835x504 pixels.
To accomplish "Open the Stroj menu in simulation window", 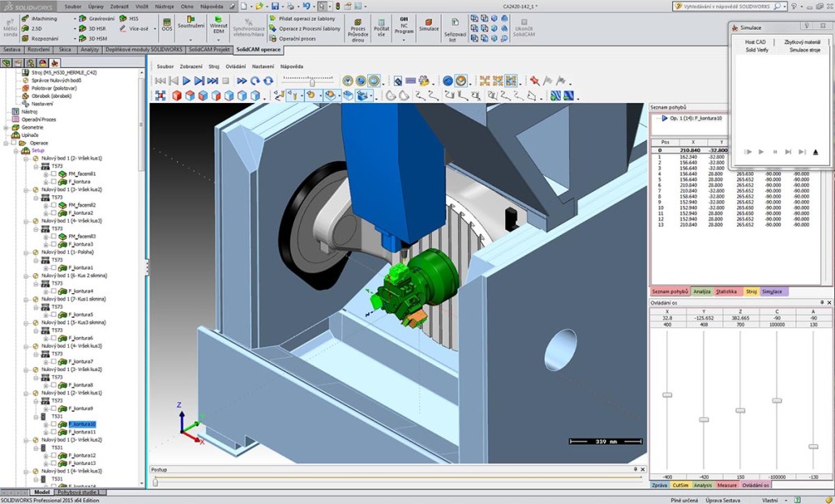I will click(213, 66).
